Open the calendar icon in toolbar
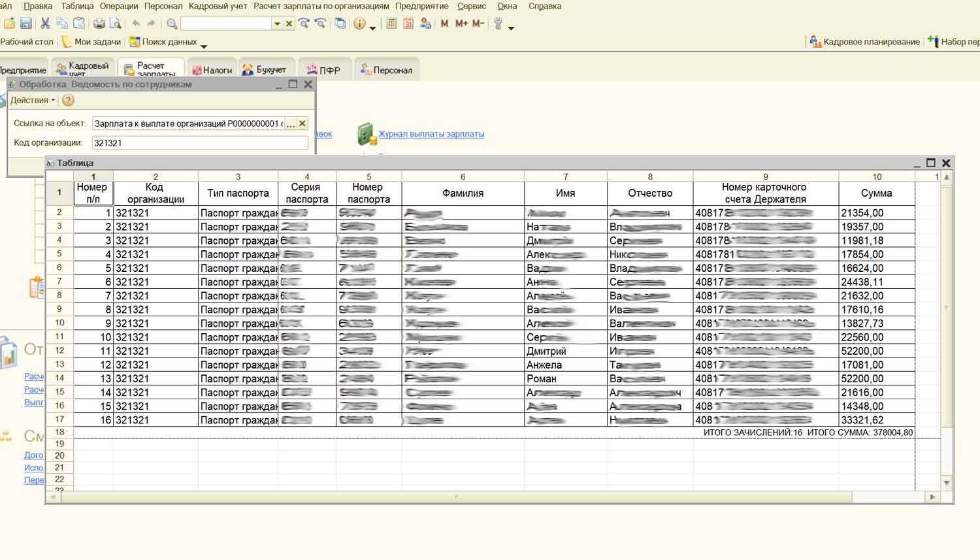The width and height of the screenshot is (980, 560). click(408, 24)
